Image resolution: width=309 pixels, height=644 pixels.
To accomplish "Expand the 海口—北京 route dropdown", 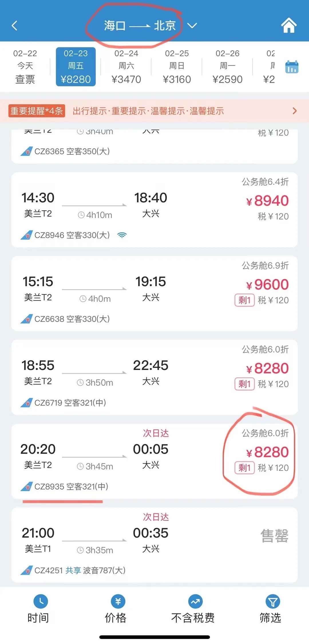I will (x=192, y=26).
